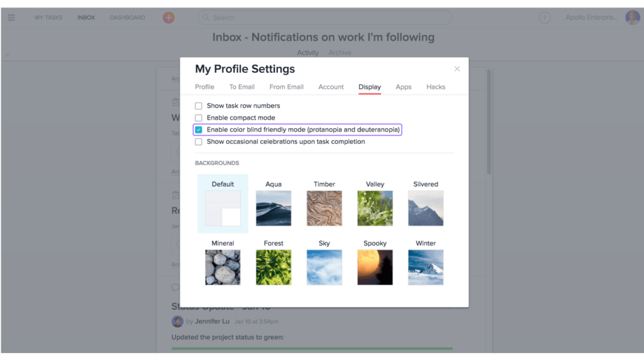Image resolution: width=644 pixels, height=360 pixels.
Task: Open the To Email tab
Action: [x=241, y=87]
